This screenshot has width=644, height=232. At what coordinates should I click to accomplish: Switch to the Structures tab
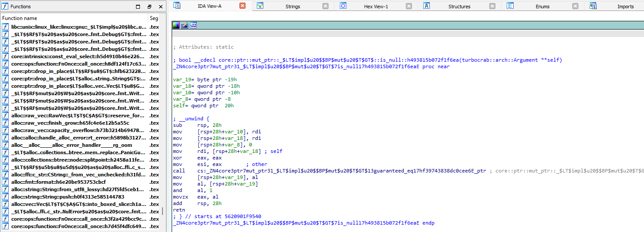pos(459,7)
